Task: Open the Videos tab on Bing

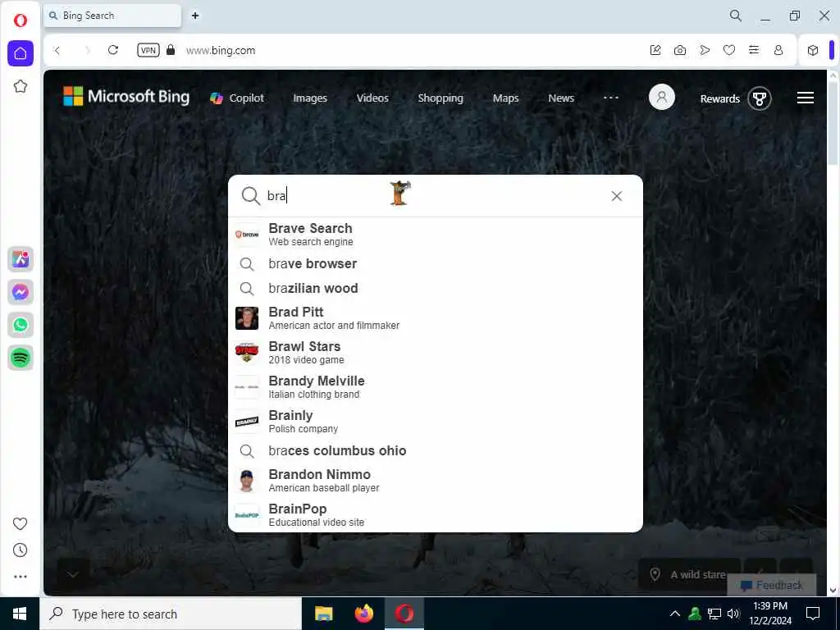Action: point(372,98)
